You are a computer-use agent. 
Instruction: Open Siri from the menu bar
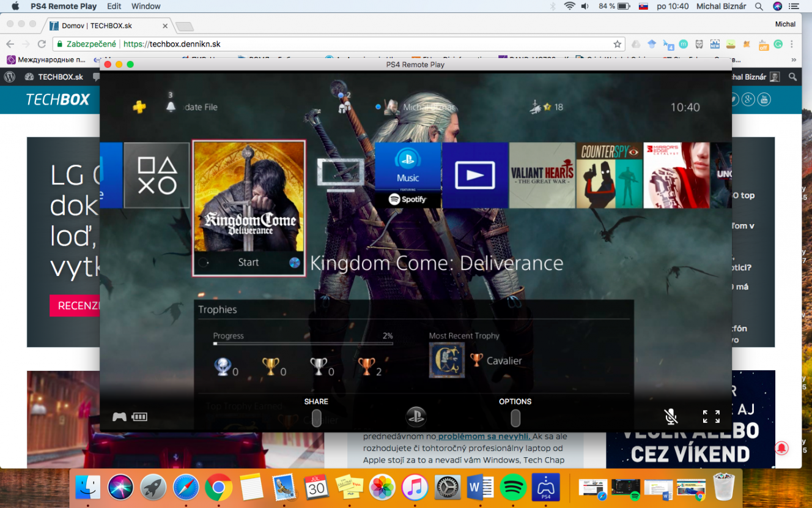tap(778, 6)
